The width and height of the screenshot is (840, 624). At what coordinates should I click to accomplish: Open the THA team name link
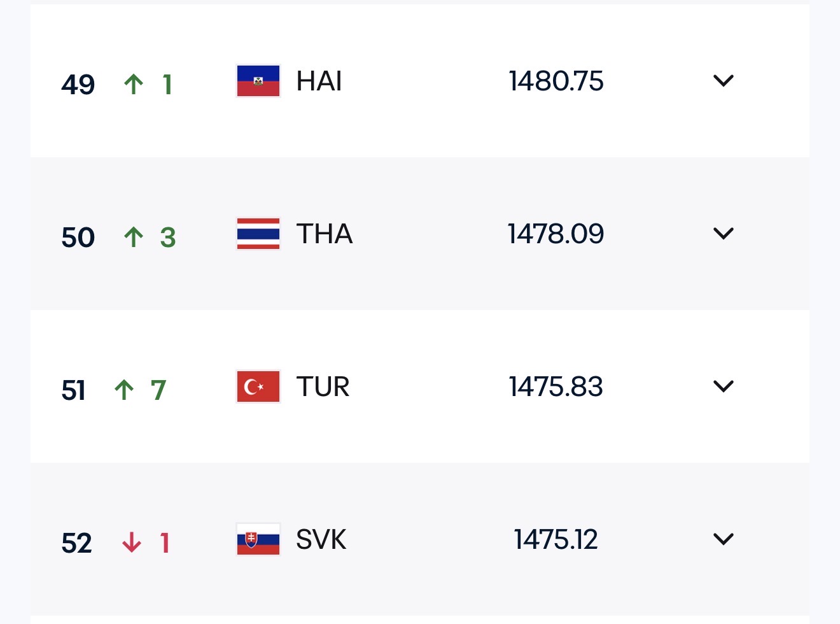[324, 234]
